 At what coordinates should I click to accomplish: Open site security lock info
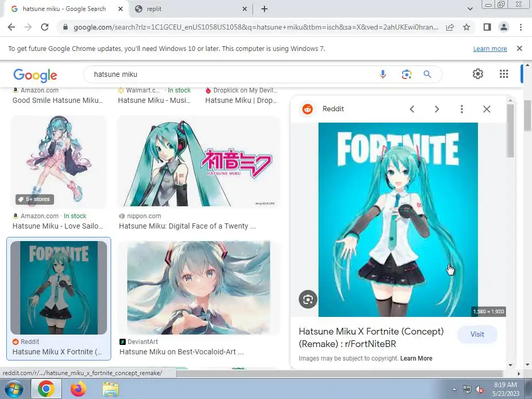pos(65,27)
